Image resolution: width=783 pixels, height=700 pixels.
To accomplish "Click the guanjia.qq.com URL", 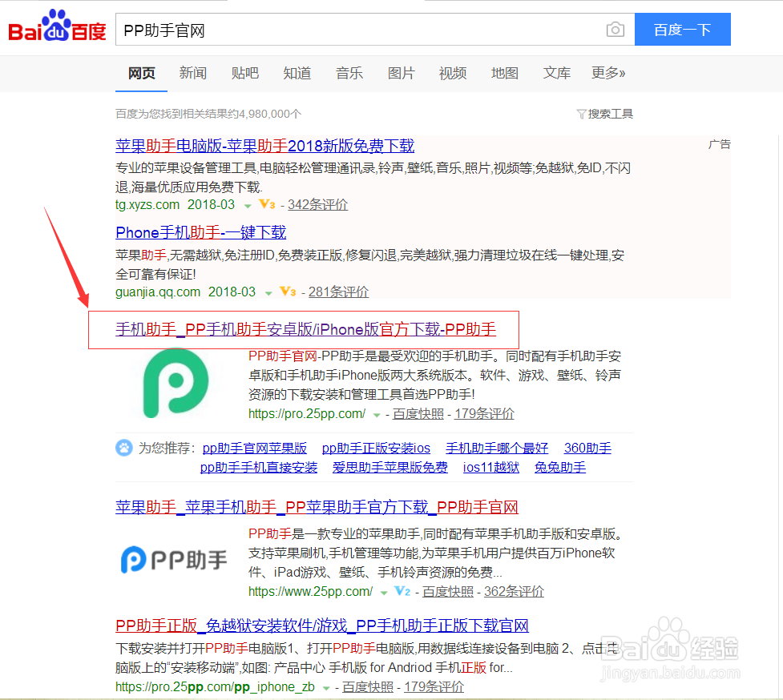I will [158, 292].
